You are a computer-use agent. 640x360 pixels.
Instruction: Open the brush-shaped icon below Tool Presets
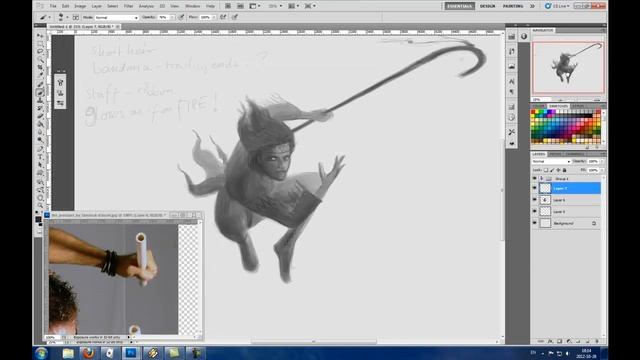(511, 143)
